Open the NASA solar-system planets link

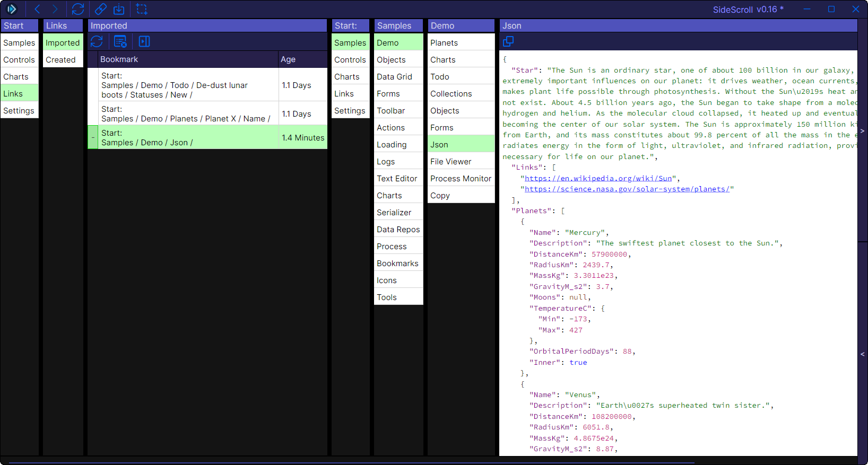tap(627, 189)
